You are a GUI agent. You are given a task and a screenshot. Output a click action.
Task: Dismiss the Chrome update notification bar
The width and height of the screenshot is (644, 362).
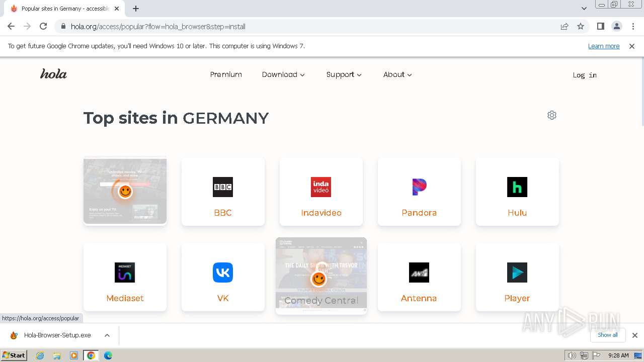click(x=632, y=46)
